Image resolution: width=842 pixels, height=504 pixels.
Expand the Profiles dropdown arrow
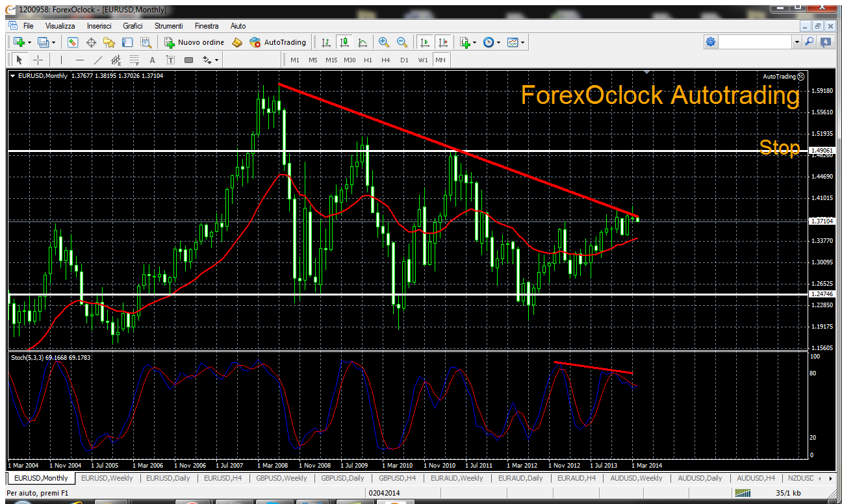pyautogui.click(x=53, y=43)
